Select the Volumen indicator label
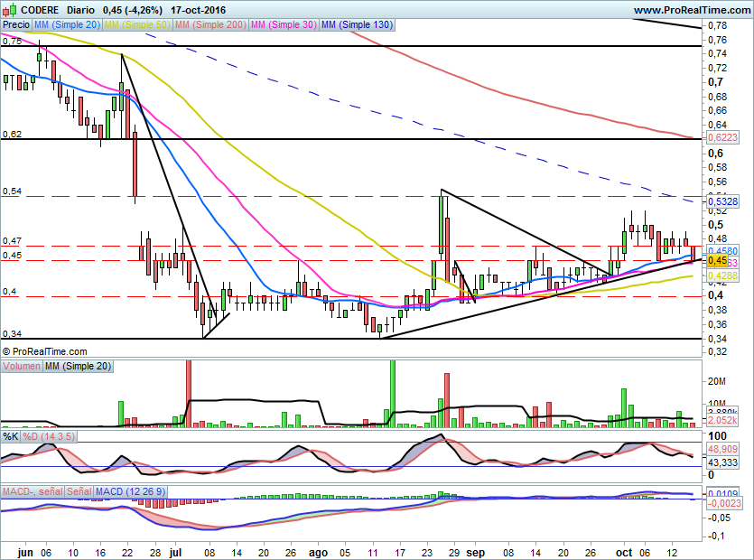The height and width of the screenshot is (560, 754). [22, 367]
